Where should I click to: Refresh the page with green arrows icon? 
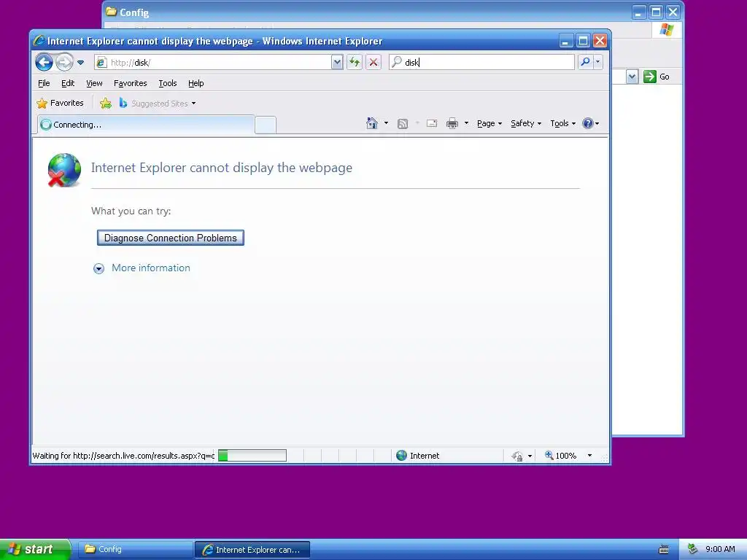pyautogui.click(x=355, y=63)
